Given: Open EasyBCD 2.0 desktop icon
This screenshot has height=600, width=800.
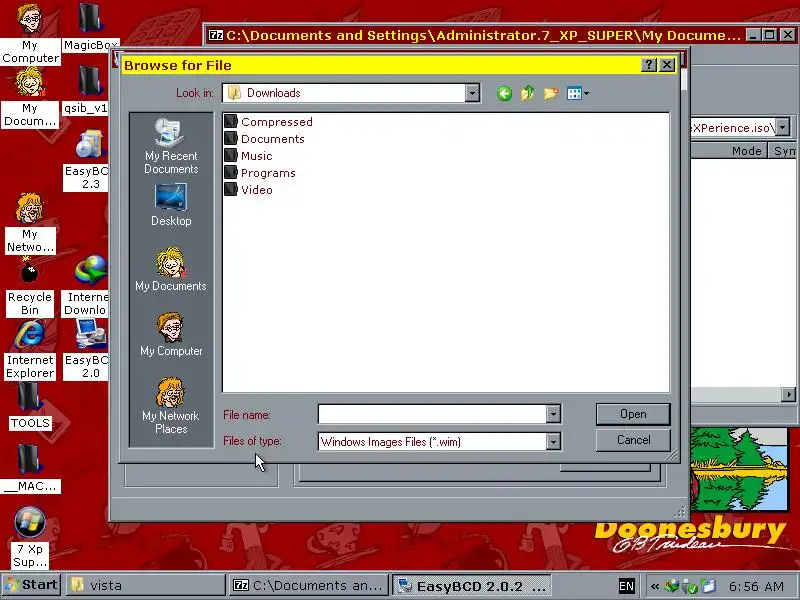Looking at the screenshot, I should (x=87, y=349).
